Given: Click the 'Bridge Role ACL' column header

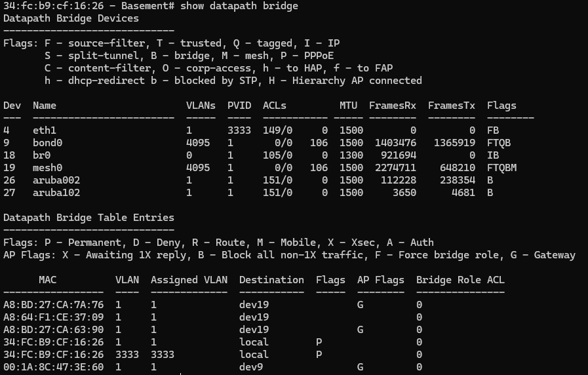Looking at the screenshot, I should click(460, 280).
